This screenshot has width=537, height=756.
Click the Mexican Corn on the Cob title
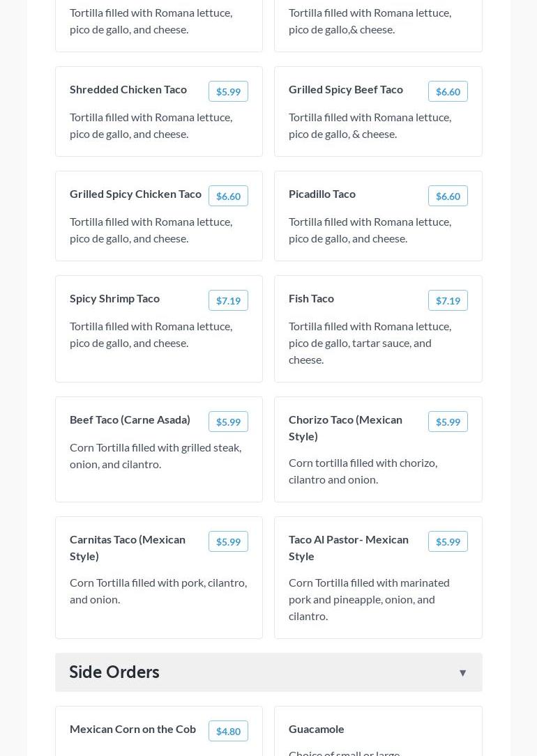133,729
